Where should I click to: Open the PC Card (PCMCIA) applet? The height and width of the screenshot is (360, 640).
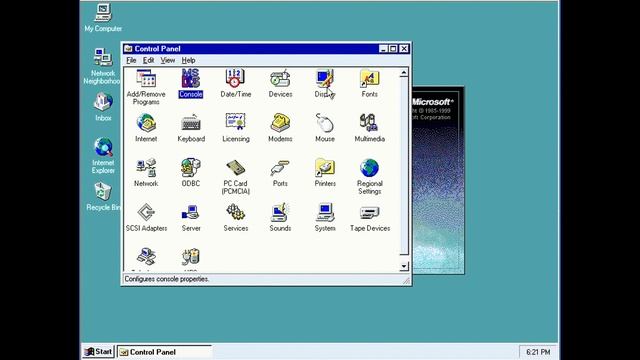tap(236, 176)
